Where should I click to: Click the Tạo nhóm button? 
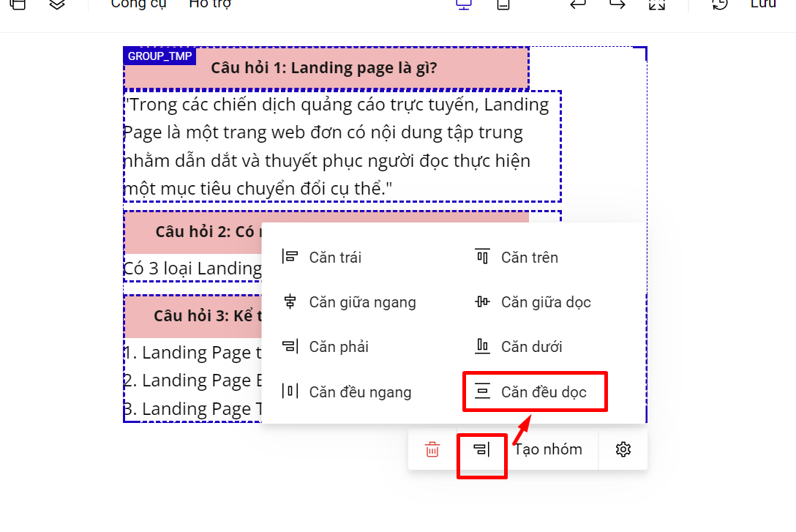coord(549,449)
